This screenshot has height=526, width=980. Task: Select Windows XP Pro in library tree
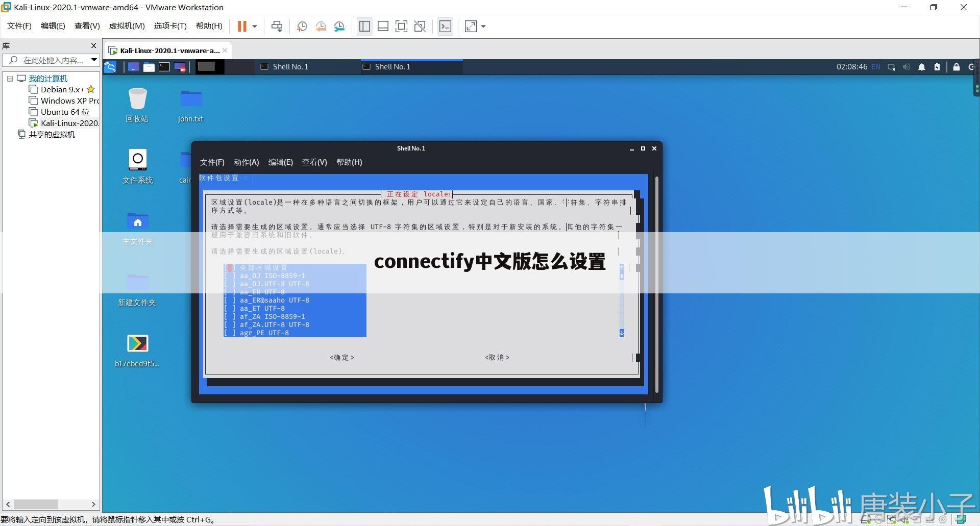64,101
